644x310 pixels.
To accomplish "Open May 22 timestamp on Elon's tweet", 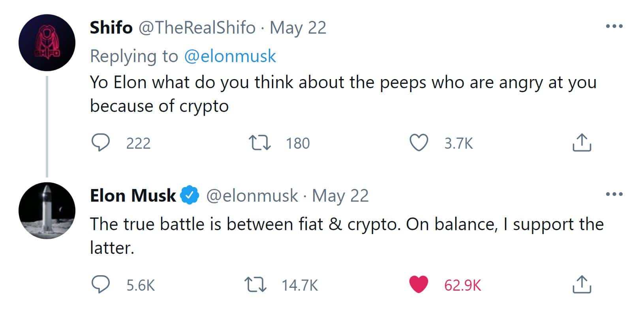I will pos(340,195).
